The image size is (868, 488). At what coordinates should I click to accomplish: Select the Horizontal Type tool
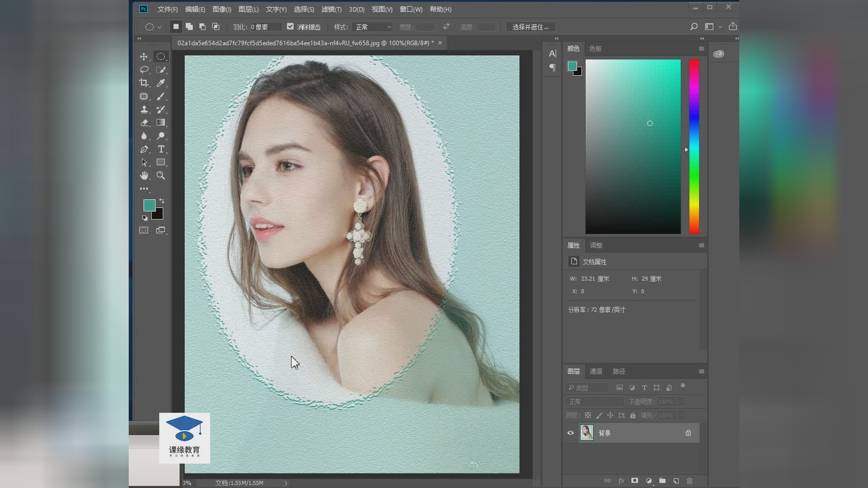161,149
